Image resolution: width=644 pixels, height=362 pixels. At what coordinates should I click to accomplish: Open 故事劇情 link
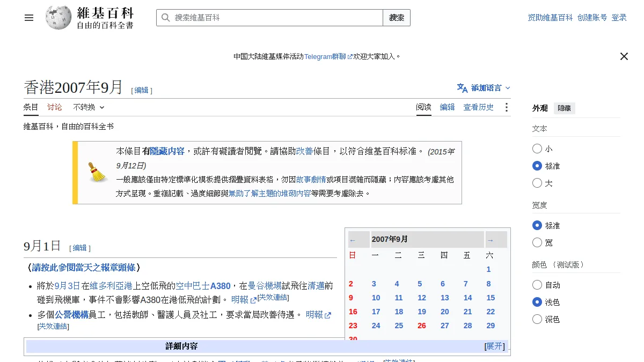tap(311, 180)
